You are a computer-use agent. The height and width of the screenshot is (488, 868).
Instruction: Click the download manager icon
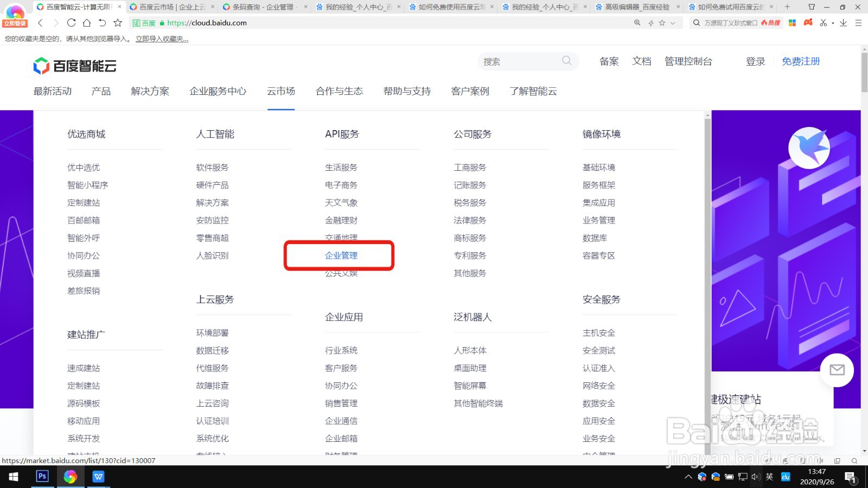click(844, 23)
